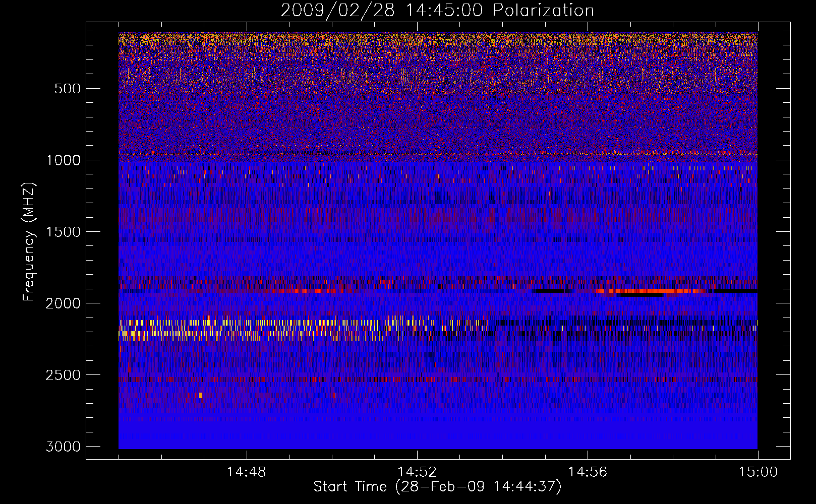Image resolution: width=816 pixels, height=504 pixels.
Task: Click the 14:56 time tick label
Action: (x=587, y=472)
